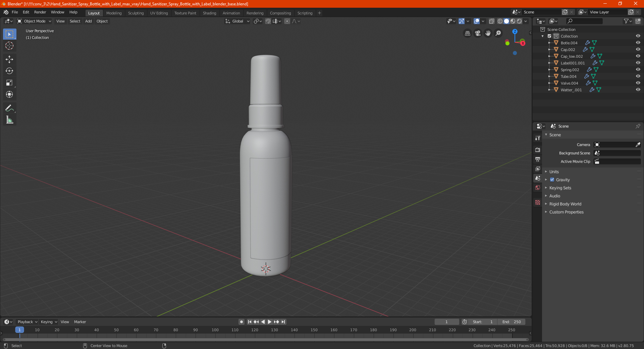Expand the Botle.004 tree item
The height and width of the screenshot is (349, 644).
pyautogui.click(x=549, y=43)
